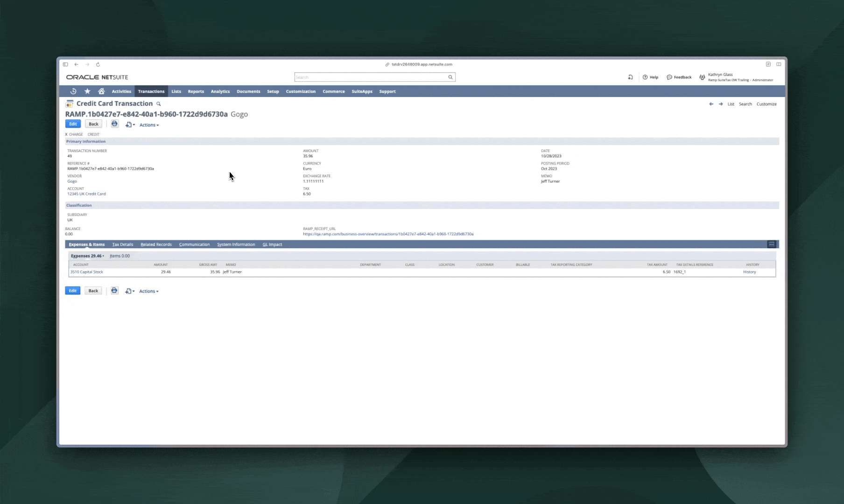Viewport: 844px width, 504px height.
Task: Open the 12345 UK Credit Card account link
Action: 86,194
